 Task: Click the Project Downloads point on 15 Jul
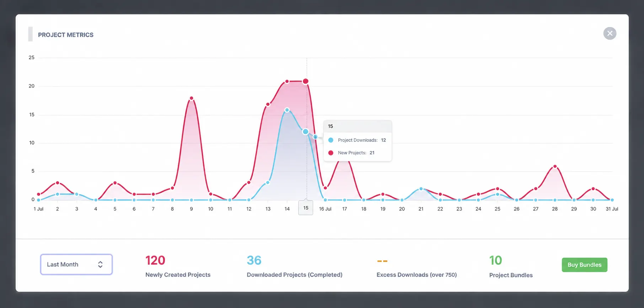coord(306,132)
